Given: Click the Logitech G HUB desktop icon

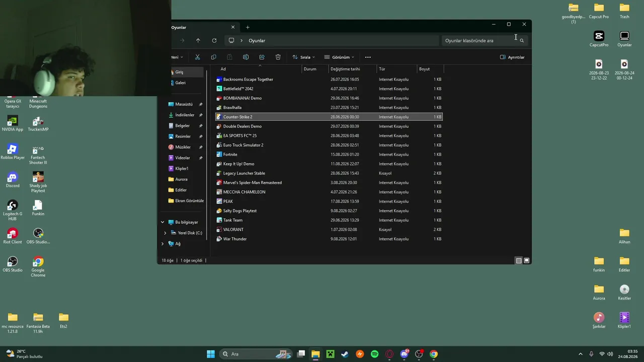Looking at the screenshot, I should pyautogui.click(x=13, y=211).
